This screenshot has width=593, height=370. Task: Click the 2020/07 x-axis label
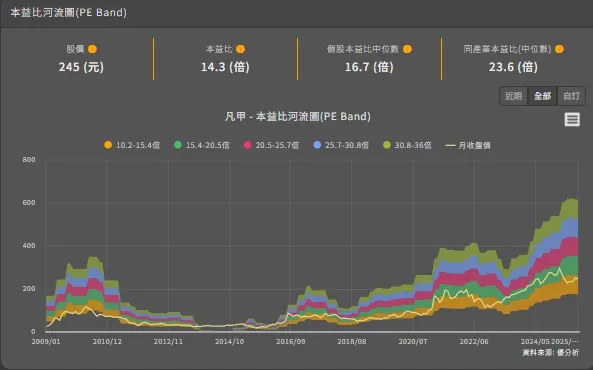[x=413, y=342]
